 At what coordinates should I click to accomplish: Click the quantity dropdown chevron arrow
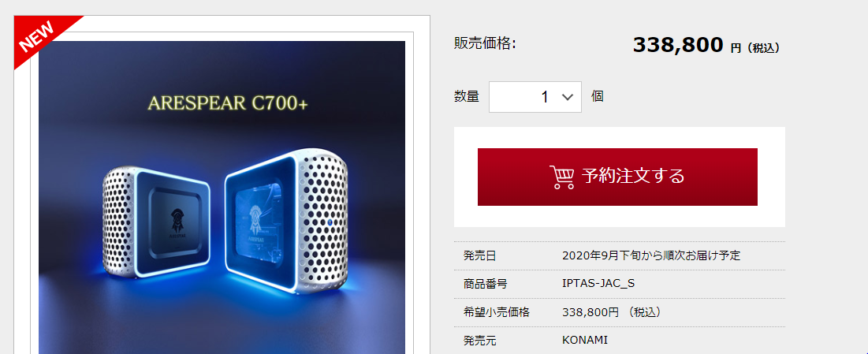(567, 97)
